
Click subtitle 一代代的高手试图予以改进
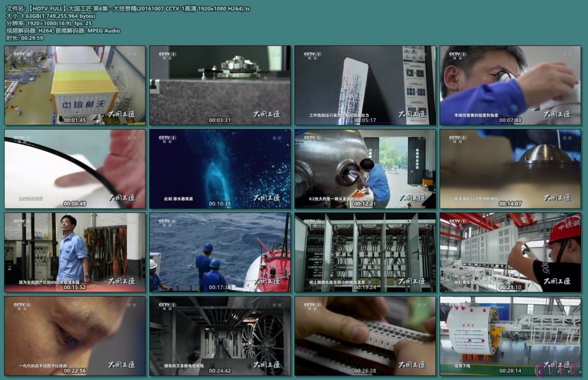(x=43, y=366)
